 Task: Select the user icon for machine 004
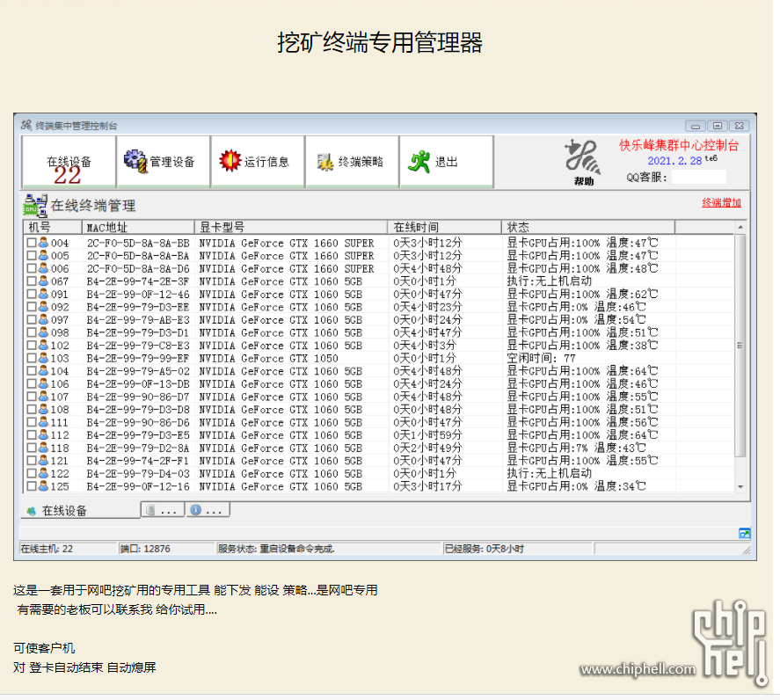(44, 243)
